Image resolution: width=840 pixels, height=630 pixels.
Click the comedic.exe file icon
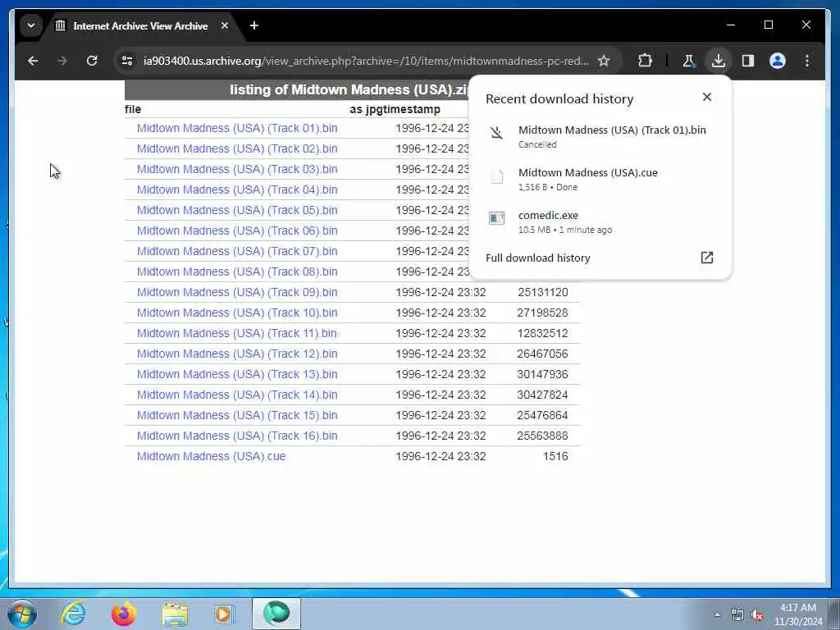496,218
